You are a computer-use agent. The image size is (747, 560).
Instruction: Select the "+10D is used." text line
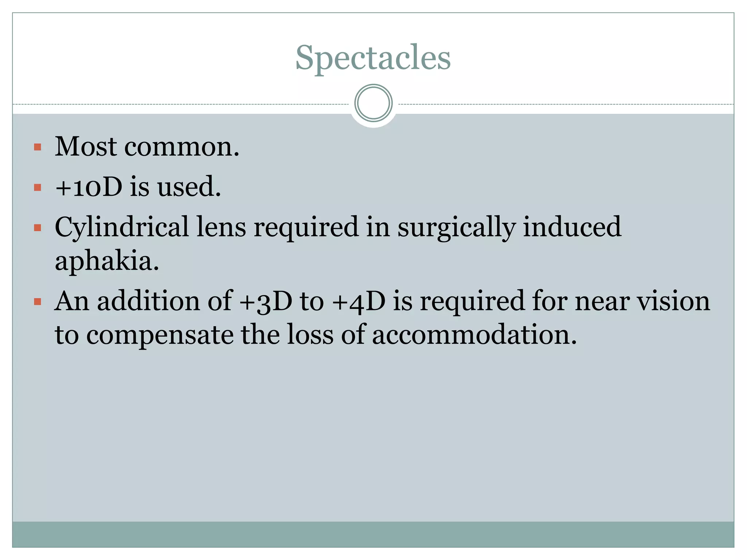pyautogui.click(x=138, y=187)
